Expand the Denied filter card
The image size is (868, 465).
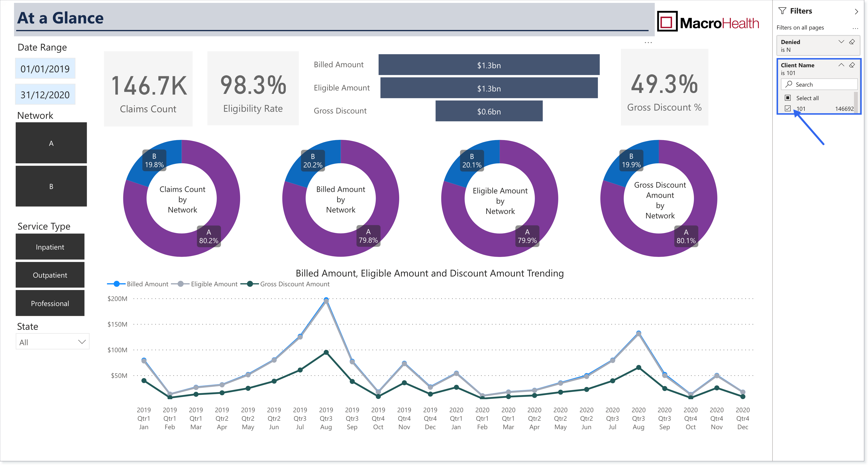pos(841,42)
